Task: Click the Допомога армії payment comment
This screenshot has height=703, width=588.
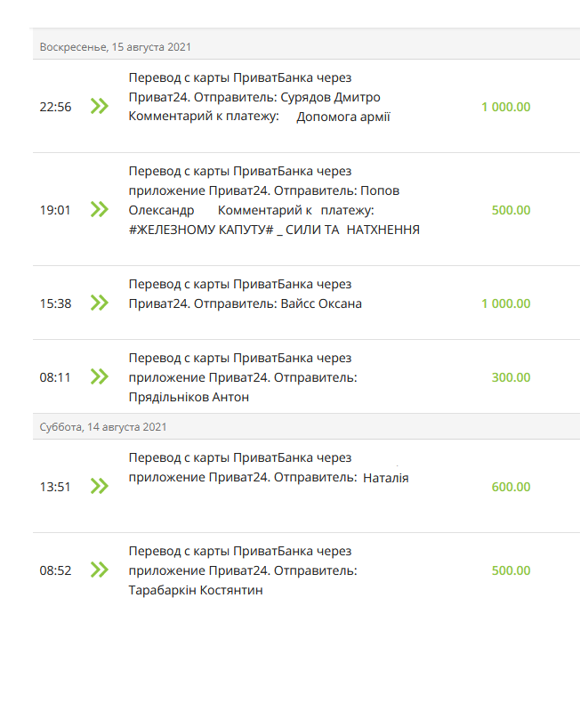Action: tap(343, 117)
